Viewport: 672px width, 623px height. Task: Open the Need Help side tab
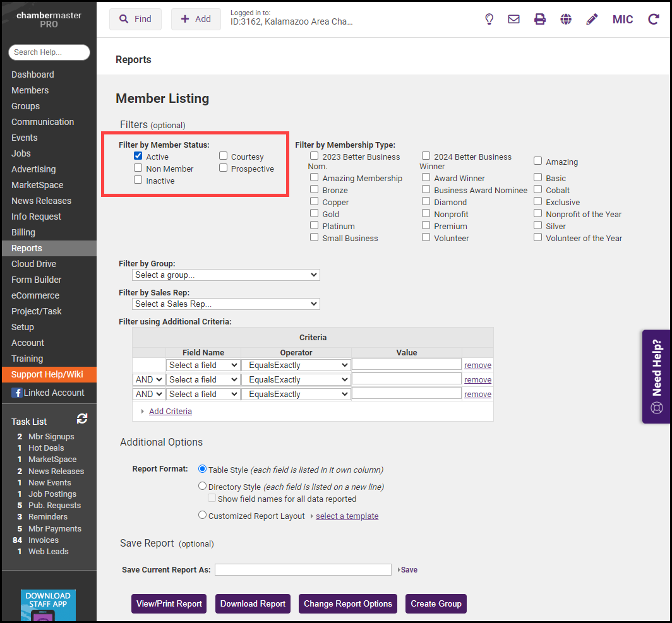point(657,376)
